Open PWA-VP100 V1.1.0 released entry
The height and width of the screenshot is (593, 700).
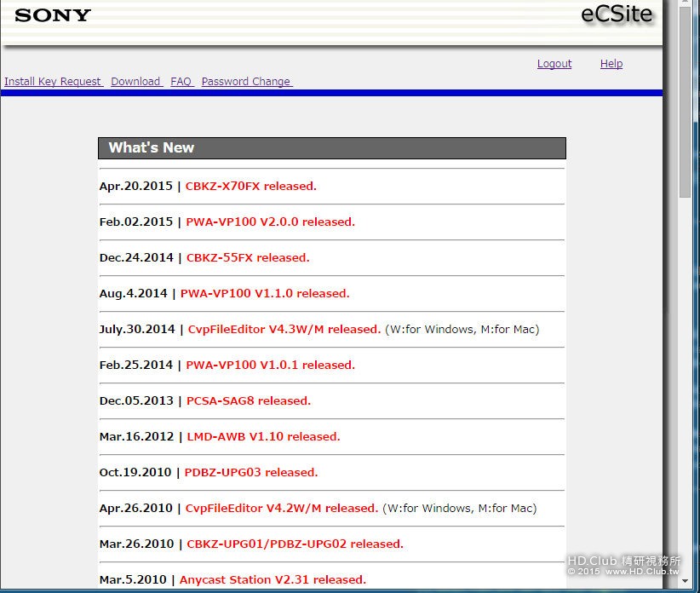point(265,293)
